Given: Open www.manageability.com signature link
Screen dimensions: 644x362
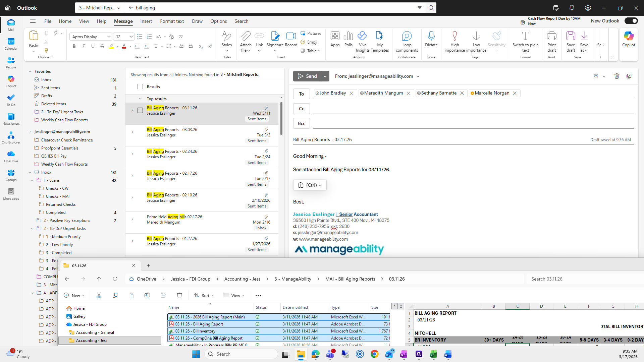Looking at the screenshot, I should (323, 239).
